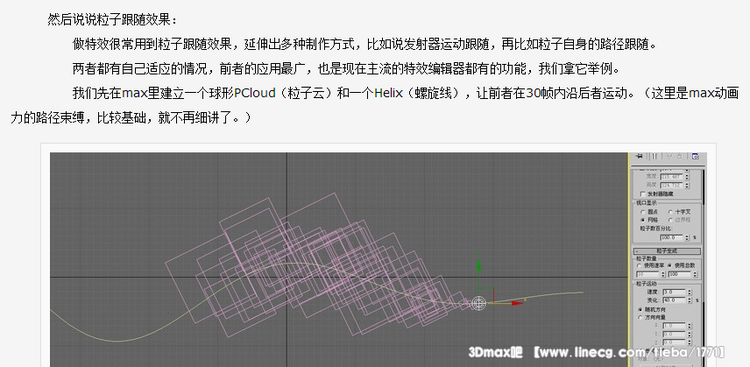Click the paragraph starting 两者都有自己适应的情况
750x367 pixels.
(346, 69)
